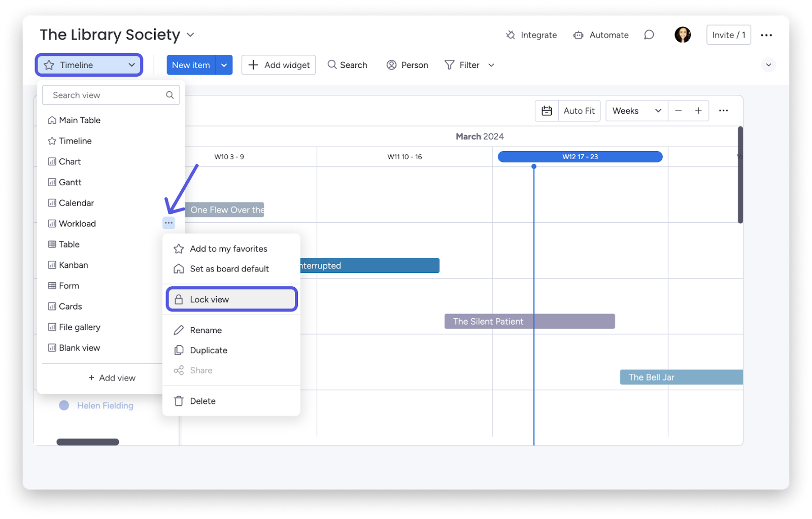Click the user profile avatar
Screen dimensions: 812x519
(683, 35)
